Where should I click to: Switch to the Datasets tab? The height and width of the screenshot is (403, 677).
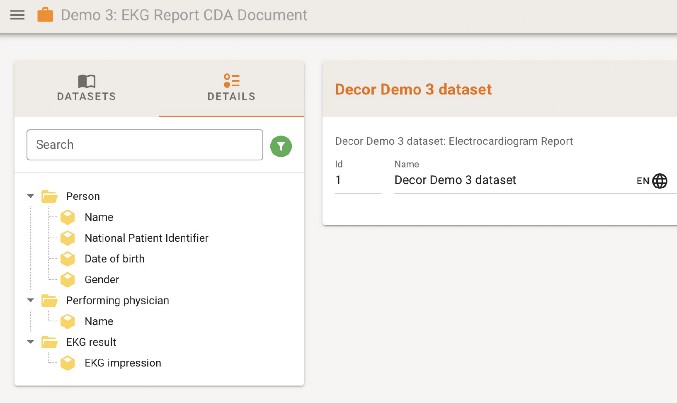coord(86,88)
